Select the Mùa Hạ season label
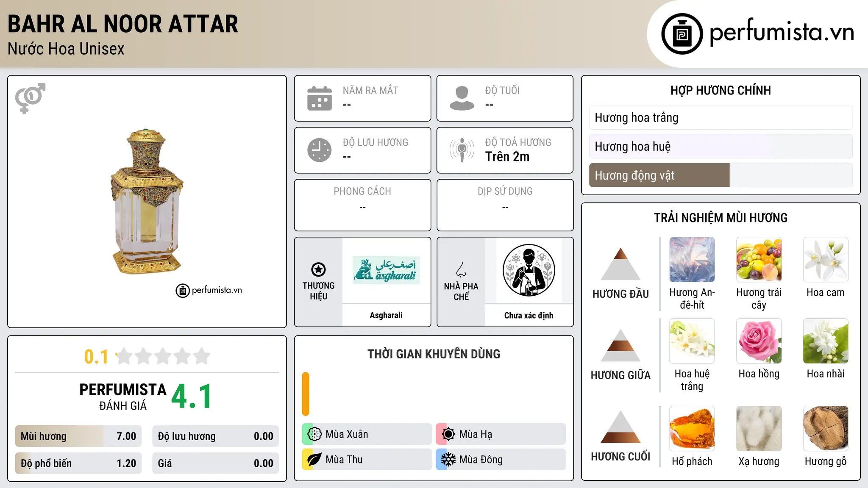868x488 pixels. point(476,434)
